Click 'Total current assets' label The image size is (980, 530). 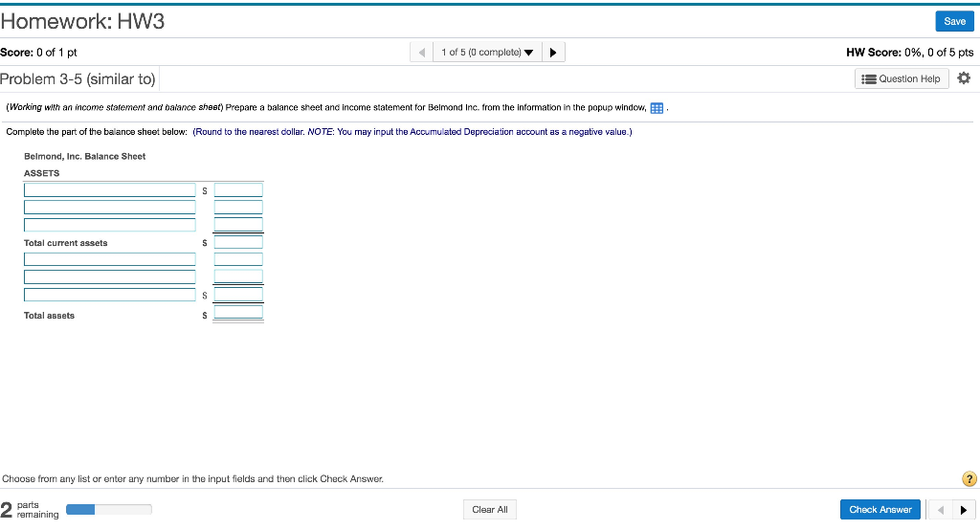click(66, 243)
